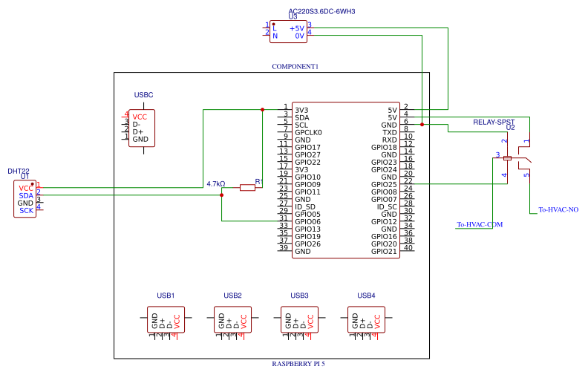Click the 4.7kΩ value label
Screen dimensions: 588x375
(x=216, y=183)
